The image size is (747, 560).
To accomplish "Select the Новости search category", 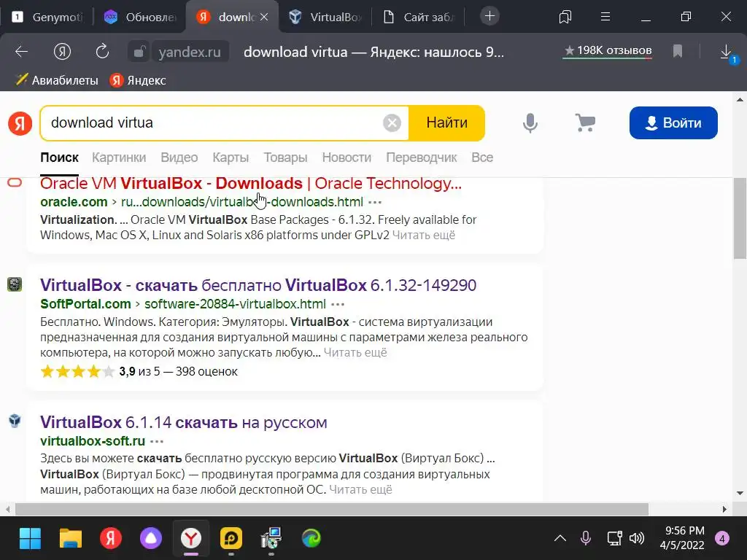I will coord(347,157).
